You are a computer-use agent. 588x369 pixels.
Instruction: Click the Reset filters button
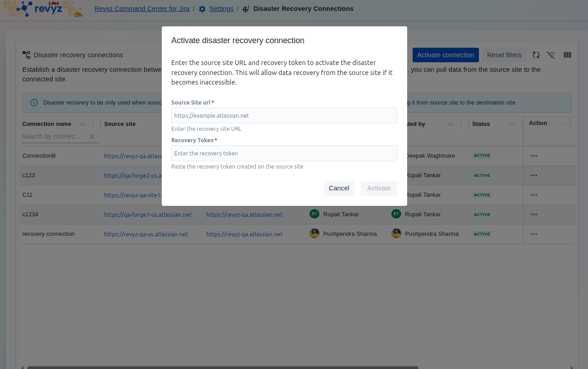(504, 55)
